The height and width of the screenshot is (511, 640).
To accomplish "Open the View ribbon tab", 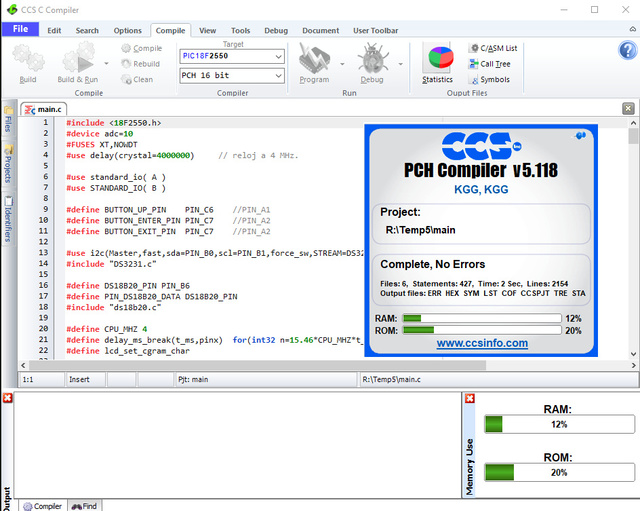I will (207, 31).
